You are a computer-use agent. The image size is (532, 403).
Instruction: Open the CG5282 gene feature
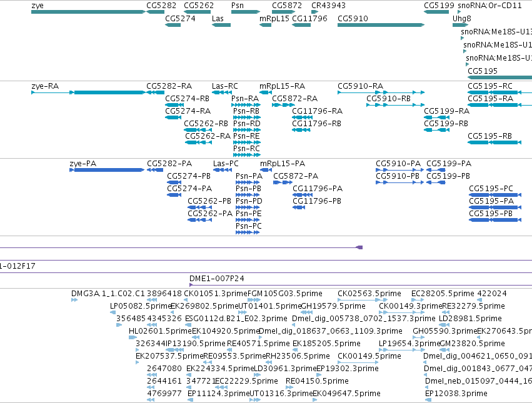(x=156, y=12)
